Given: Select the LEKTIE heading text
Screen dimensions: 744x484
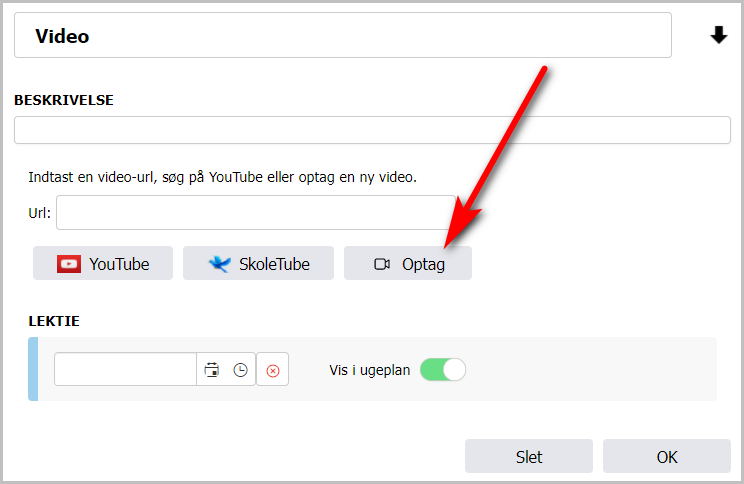Looking at the screenshot, I should point(54,321).
